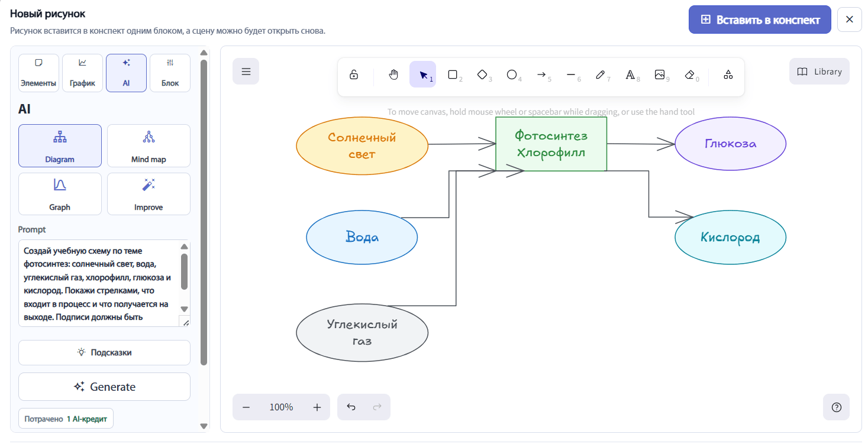Select the Selection arrow tool

[x=423, y=74]
